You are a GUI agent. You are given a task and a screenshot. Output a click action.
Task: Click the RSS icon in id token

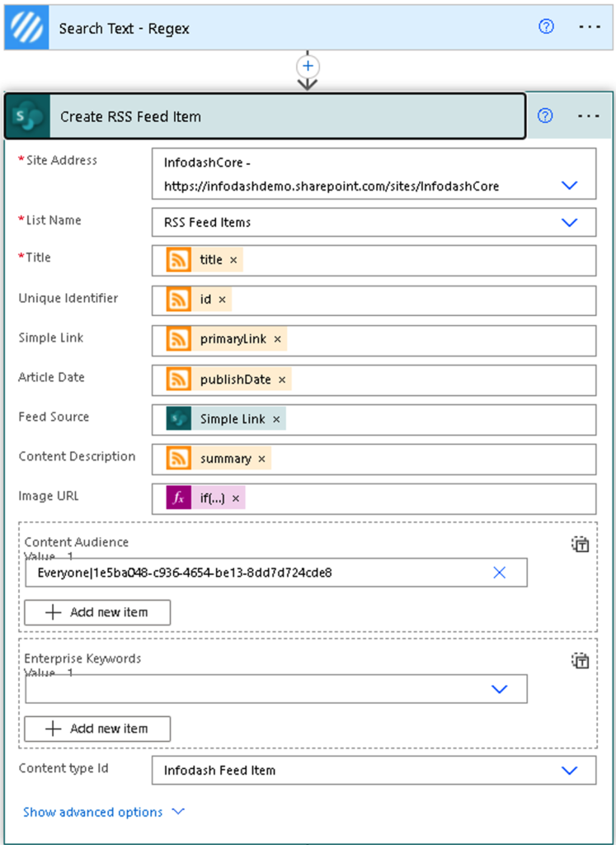(179, 299)
